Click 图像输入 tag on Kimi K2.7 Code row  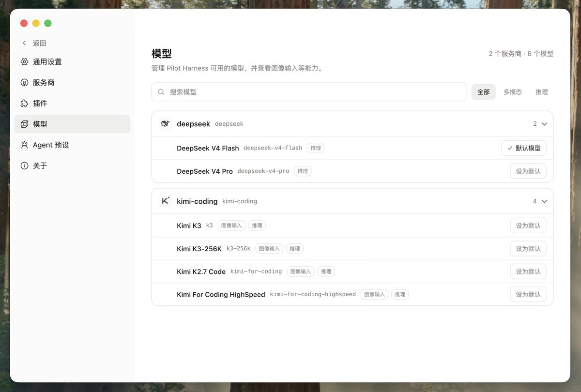[x=301, y=271]
